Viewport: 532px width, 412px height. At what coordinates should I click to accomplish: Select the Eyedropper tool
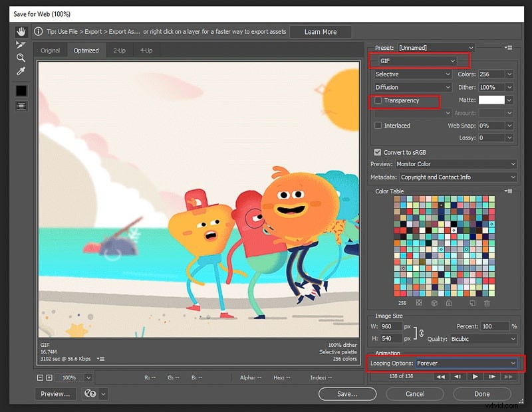coord(21,71)
